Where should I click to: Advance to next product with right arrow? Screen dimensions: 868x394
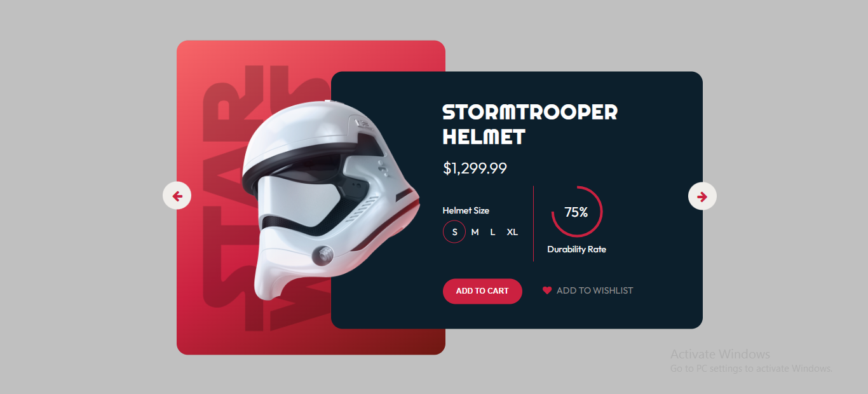click(702, 196)
